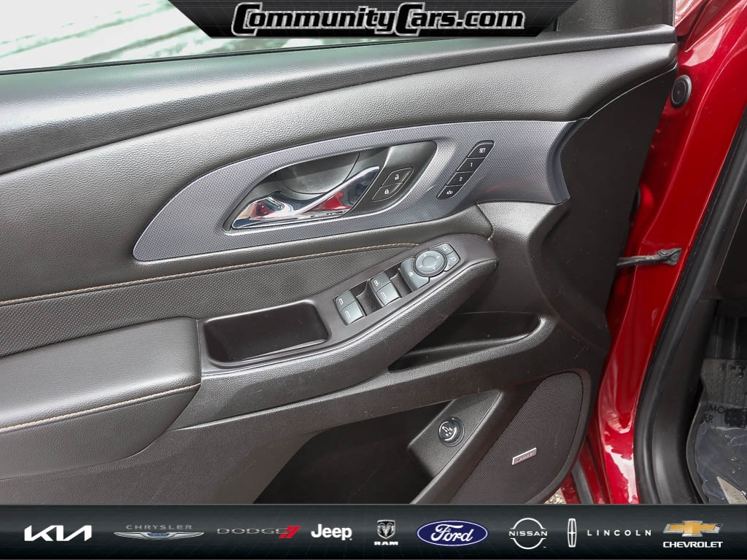
Task: Click the Dodge logo in the banner
Action: click(258, 532)
